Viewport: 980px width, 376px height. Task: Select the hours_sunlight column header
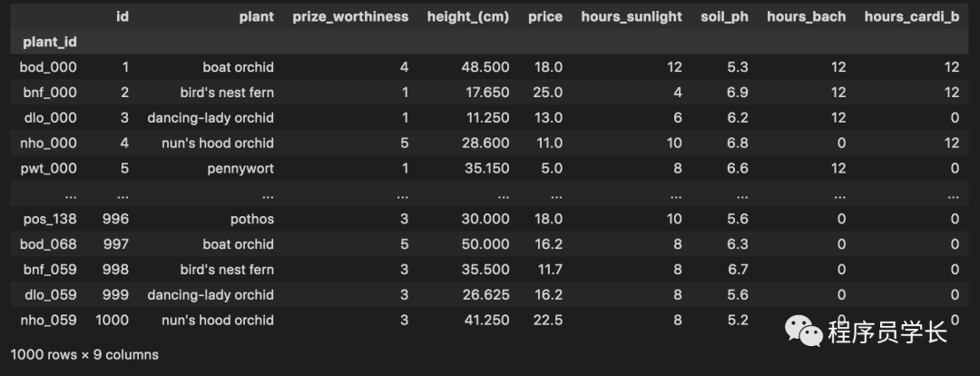(x=632, y=17)
